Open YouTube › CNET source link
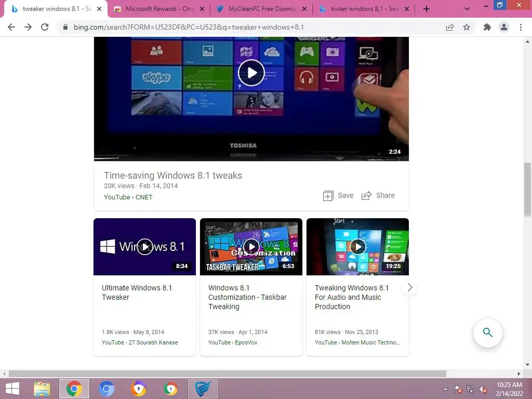The image size is (532, 399). (128, 197)
